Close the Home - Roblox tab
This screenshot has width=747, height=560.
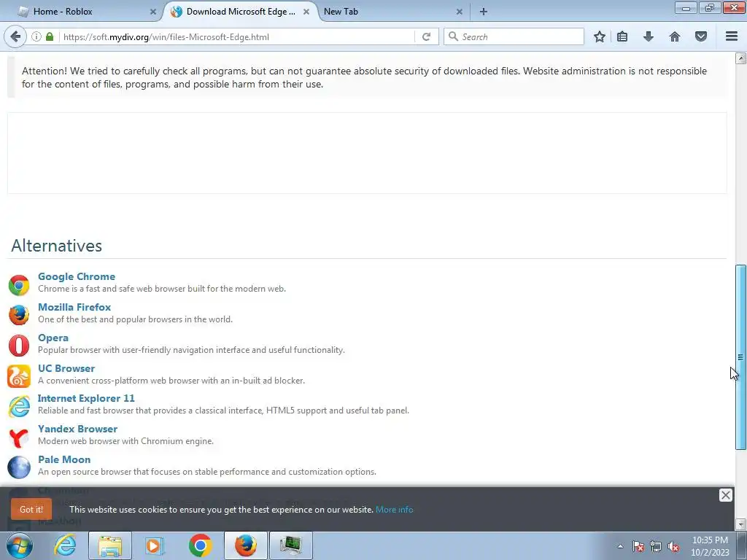[x=153, y=12]
